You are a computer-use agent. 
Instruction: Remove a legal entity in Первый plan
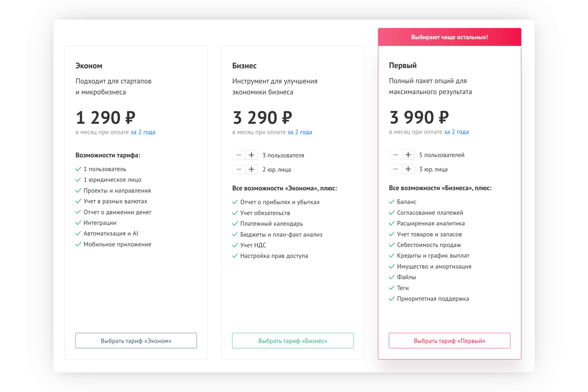point(395,169)
